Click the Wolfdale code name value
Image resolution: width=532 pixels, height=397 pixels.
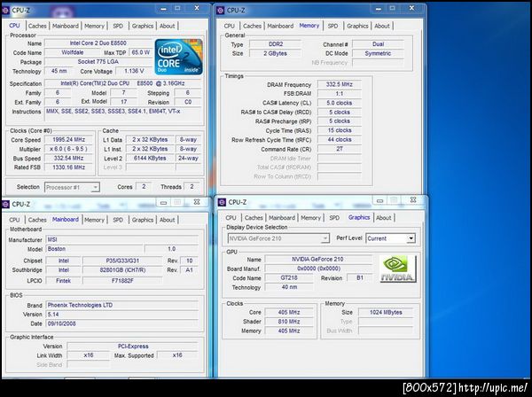point(73,52)
